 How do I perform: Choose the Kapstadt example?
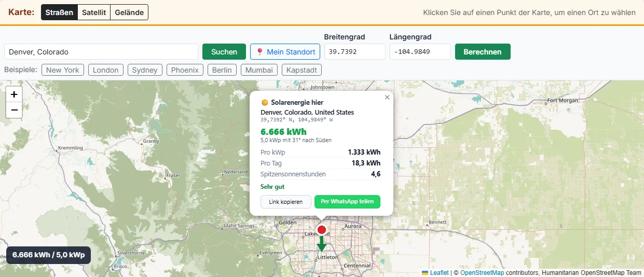(x=302, y=70)
